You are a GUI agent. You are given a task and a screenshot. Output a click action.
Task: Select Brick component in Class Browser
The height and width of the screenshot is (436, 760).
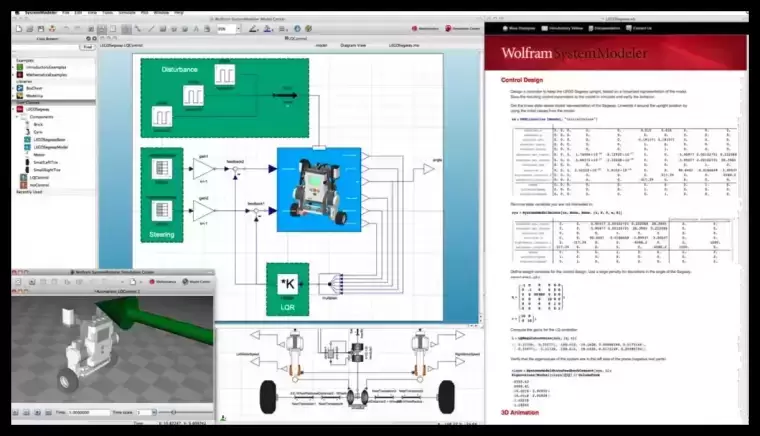coord(38,125)
